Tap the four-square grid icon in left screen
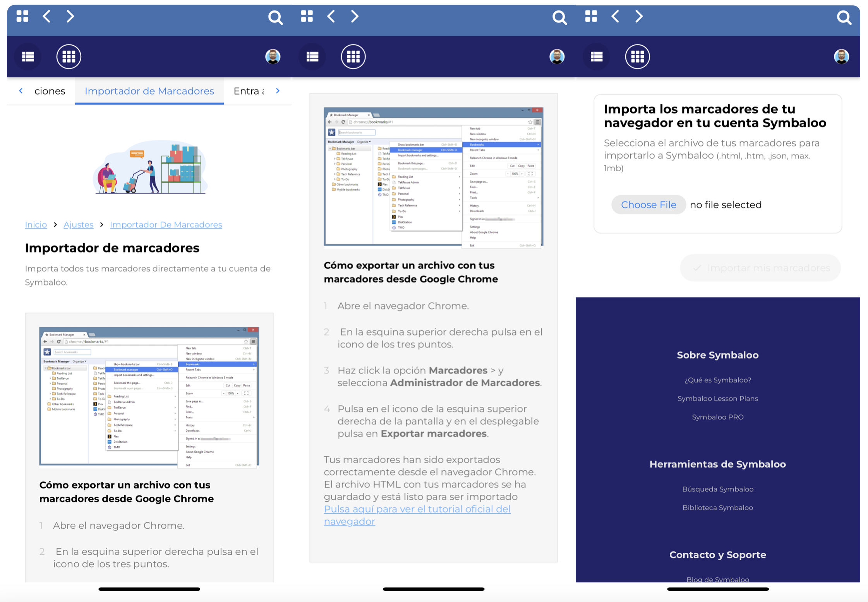This screenshot has height=602, width=868. (22, 16)
